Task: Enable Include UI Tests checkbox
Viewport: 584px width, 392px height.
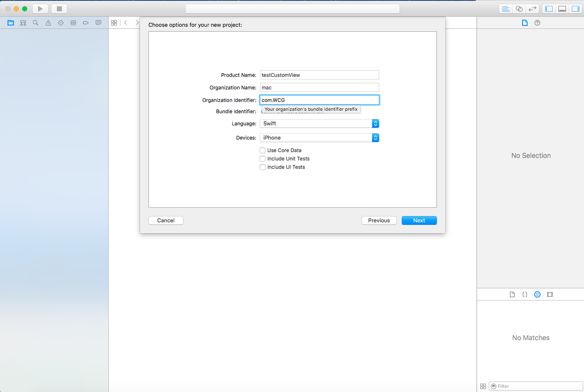Action: [263, 167]
